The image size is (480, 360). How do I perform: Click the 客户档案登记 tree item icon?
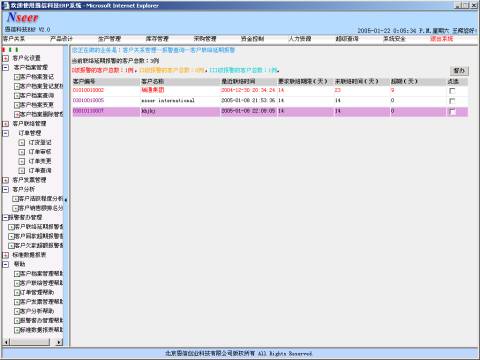click(x=17, y=77)
